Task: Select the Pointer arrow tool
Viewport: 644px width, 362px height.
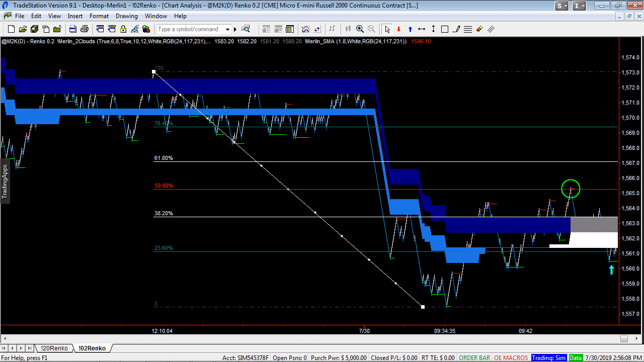Action: click(387, 29)
